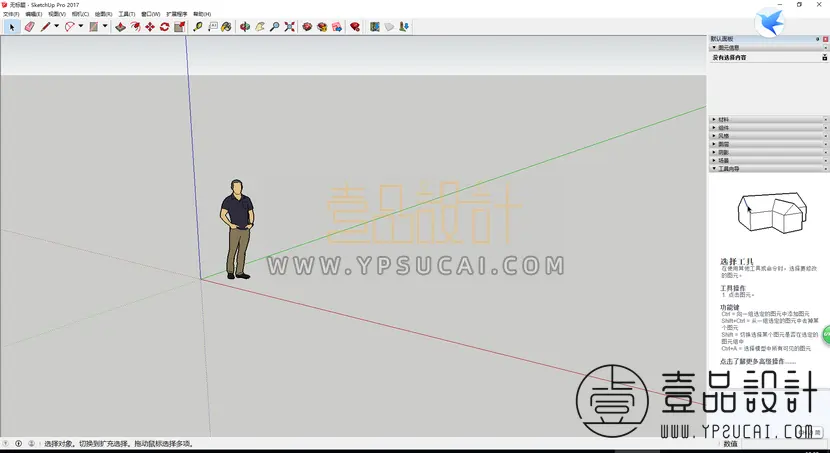The width and height of the screenshot is (830, 453).
Task: Collapse the 工具向导 panel
Action: click(768, 169)
